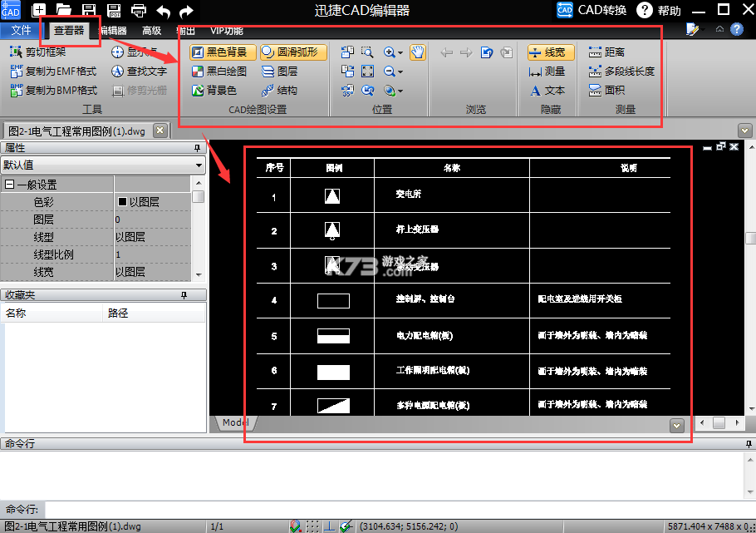Viewport: 756px width, 533px height.
Task: Toggle the ortho mode status icon
Action: (330, 526)
